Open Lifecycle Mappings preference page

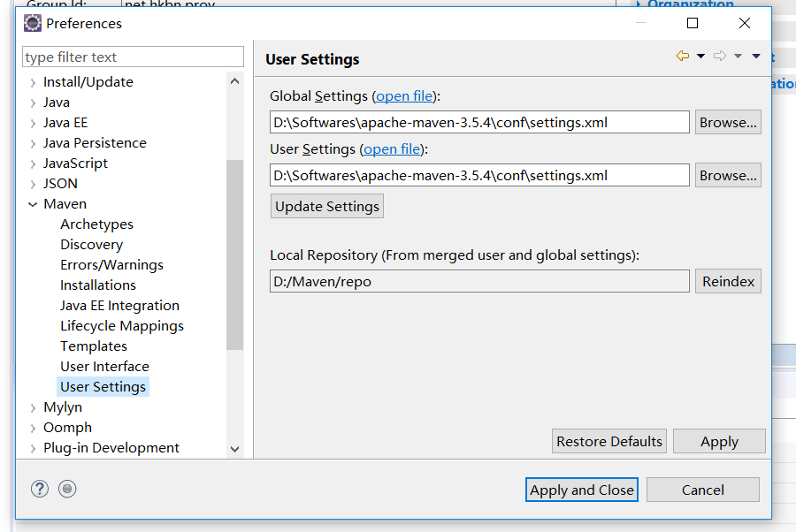(121, 326)
